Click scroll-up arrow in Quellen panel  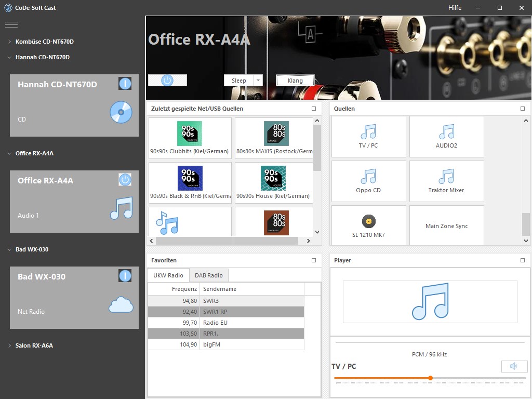526,121
